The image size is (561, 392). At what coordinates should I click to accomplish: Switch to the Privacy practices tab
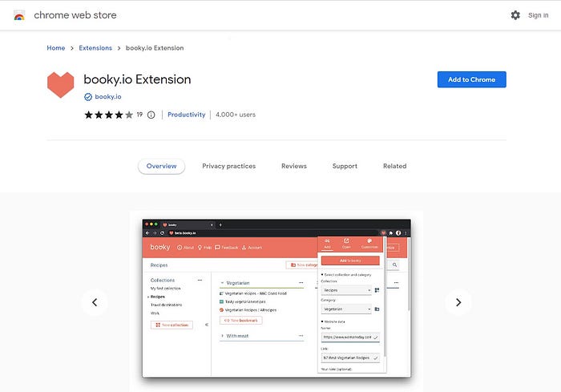coord(229,166)
